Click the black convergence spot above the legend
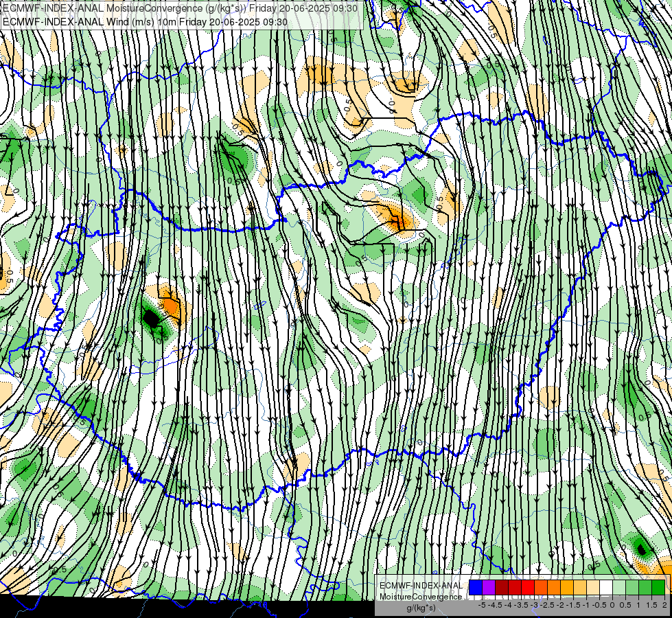The width and height of the screenshot is (672, 618). point(642,549)
